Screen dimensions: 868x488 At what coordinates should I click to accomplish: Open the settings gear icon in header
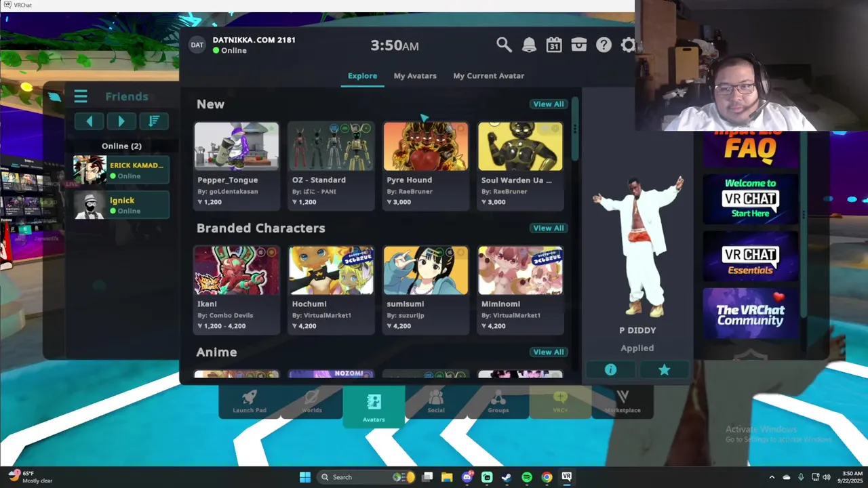[x=628, y=45]
